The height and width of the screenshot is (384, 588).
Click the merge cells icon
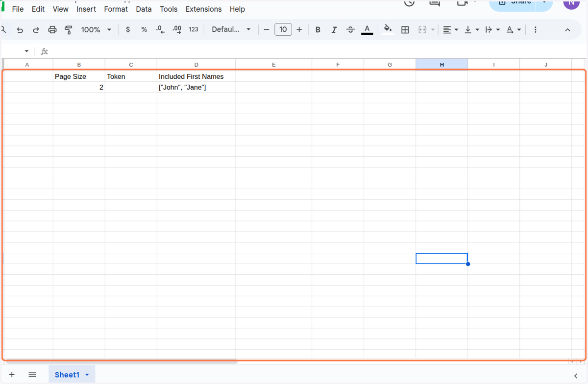point(422,30)
